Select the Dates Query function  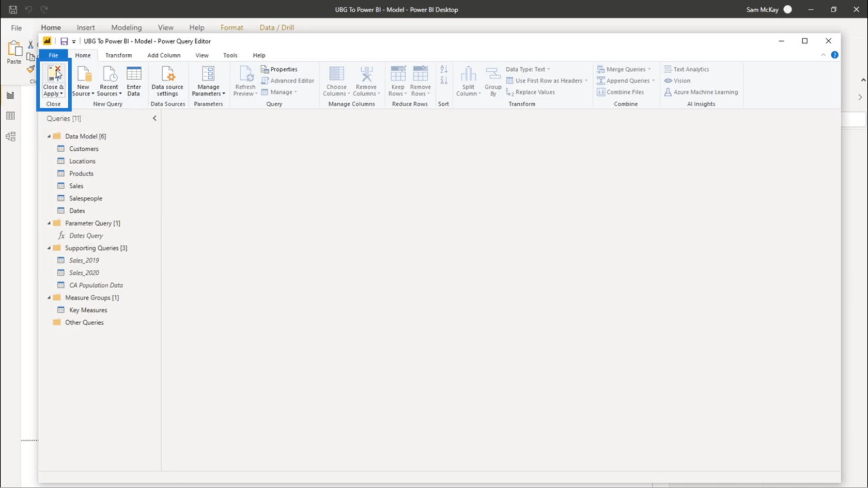[86, 235]
